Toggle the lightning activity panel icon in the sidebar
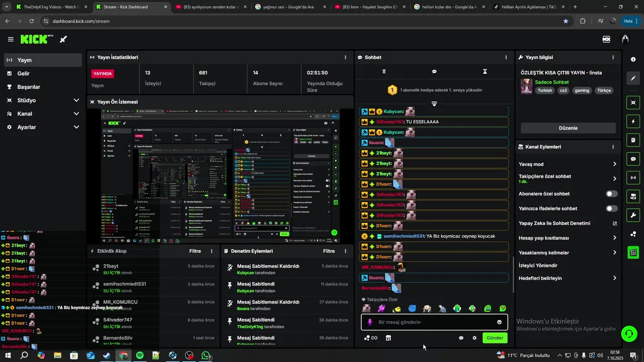 [x=633, y=121]
